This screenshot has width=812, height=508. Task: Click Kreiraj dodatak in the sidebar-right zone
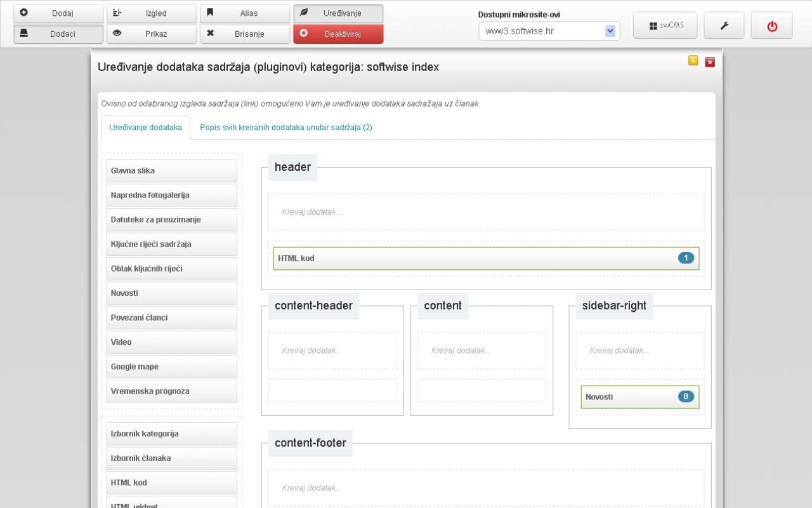pyautogui.click(x=640, y=351)
